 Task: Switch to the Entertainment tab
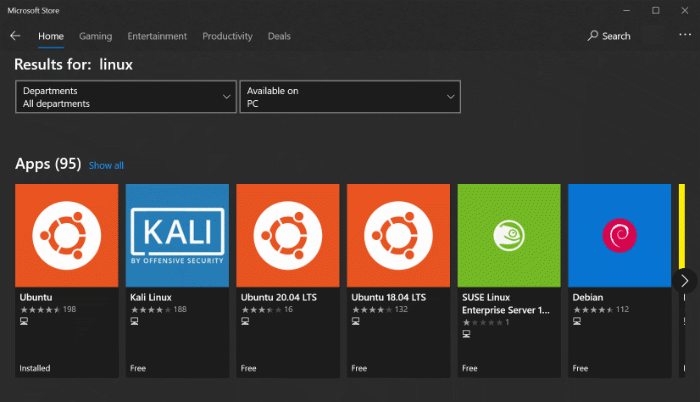(x=157, y=36)
